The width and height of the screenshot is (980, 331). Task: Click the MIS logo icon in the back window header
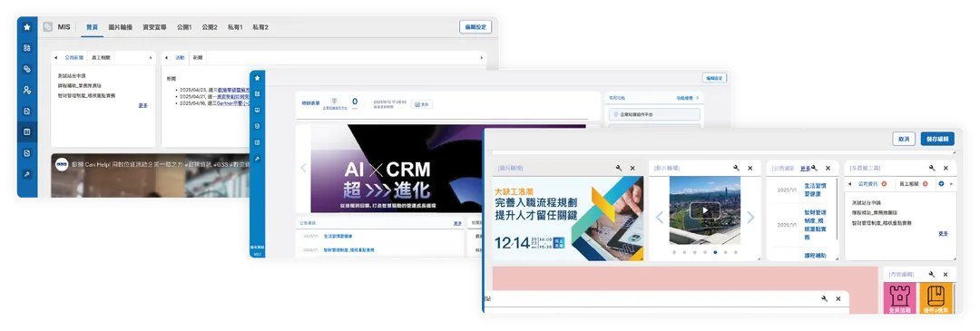[x=47, y=27]
